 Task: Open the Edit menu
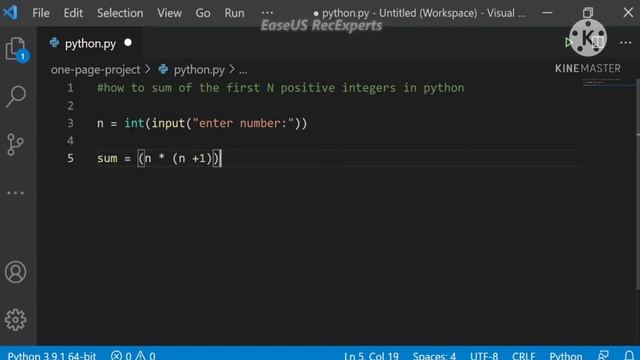[x=73, y=13]
